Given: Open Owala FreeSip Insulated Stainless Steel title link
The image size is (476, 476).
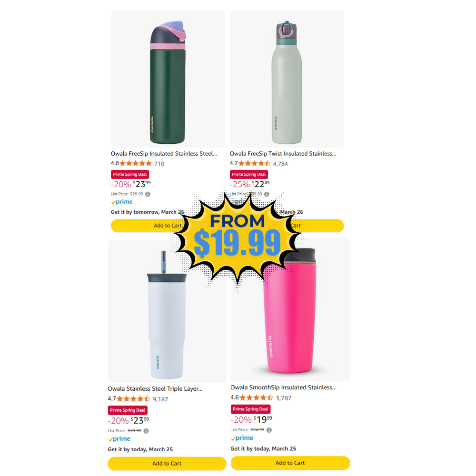Looking at the screenshot, I should pos(164,154).
